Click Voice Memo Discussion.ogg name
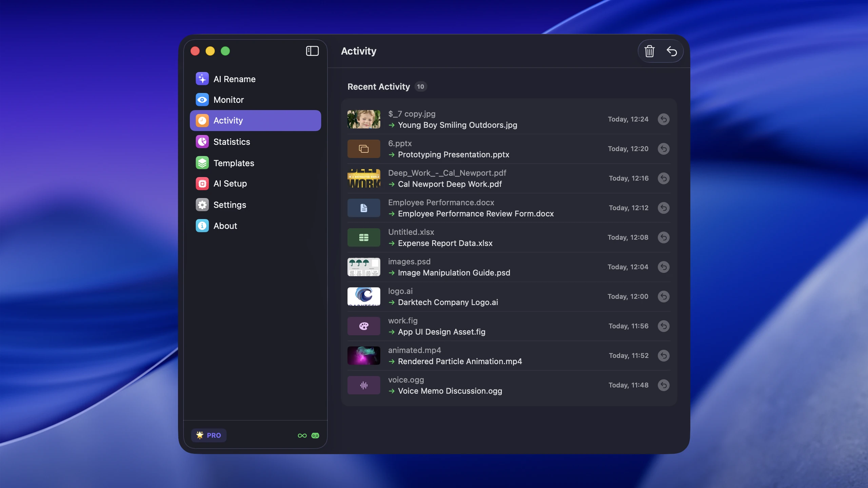This screenshot has height=488, width=868. 450,391
